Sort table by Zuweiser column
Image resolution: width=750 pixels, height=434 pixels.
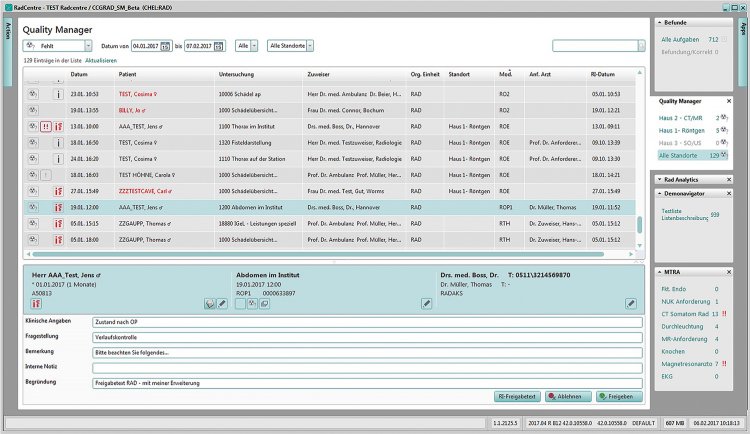(319, 74)
